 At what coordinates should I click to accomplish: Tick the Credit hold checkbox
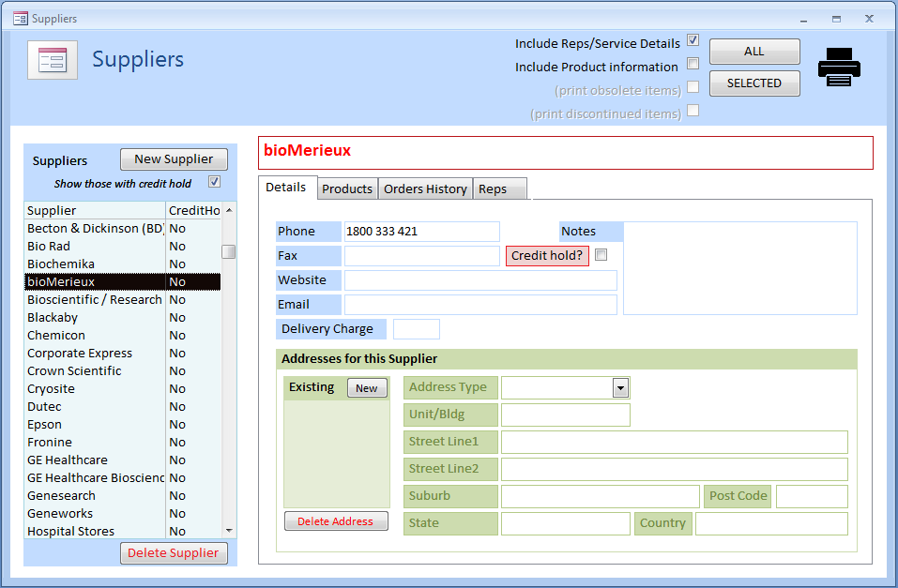coord(601,254)
